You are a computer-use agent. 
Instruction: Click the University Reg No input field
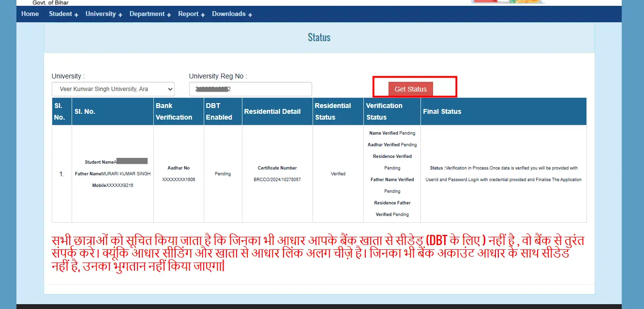tap(250, 89)
